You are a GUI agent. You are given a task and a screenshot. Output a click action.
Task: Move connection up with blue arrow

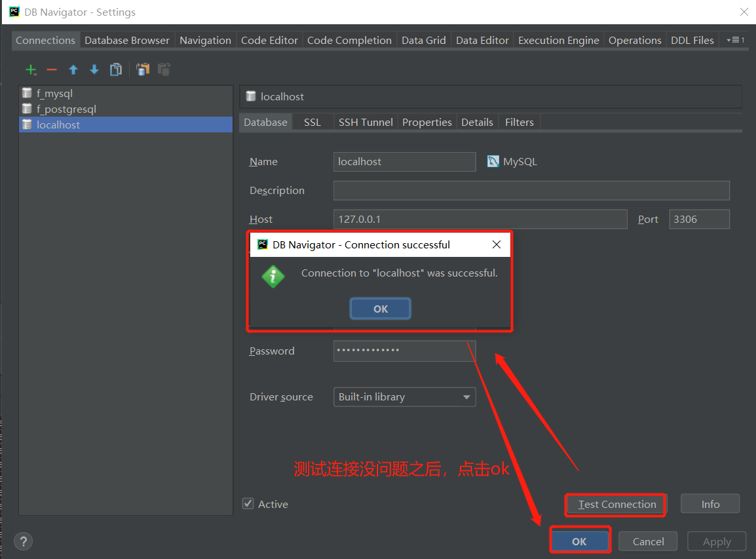(x=73, y=70)
